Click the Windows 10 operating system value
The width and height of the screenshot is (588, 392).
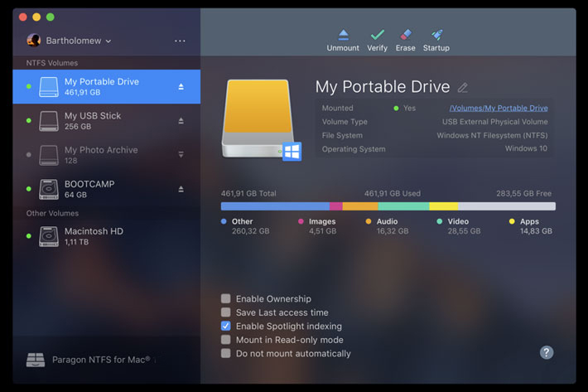pos(526,148)
